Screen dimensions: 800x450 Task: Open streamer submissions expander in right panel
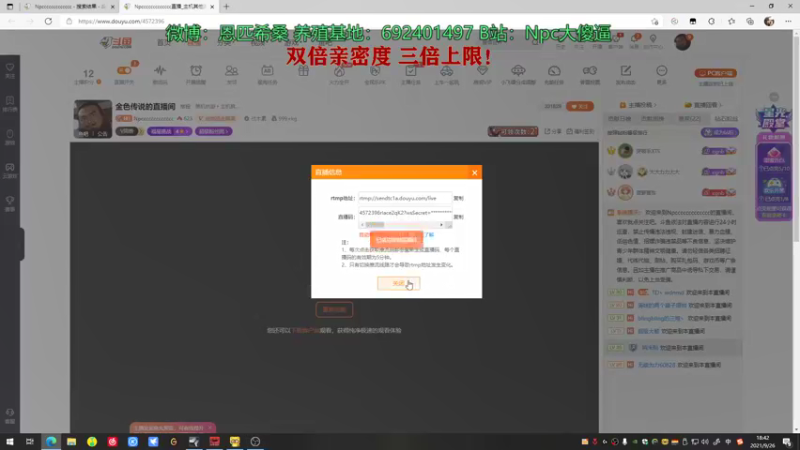[x=638, y=105]
